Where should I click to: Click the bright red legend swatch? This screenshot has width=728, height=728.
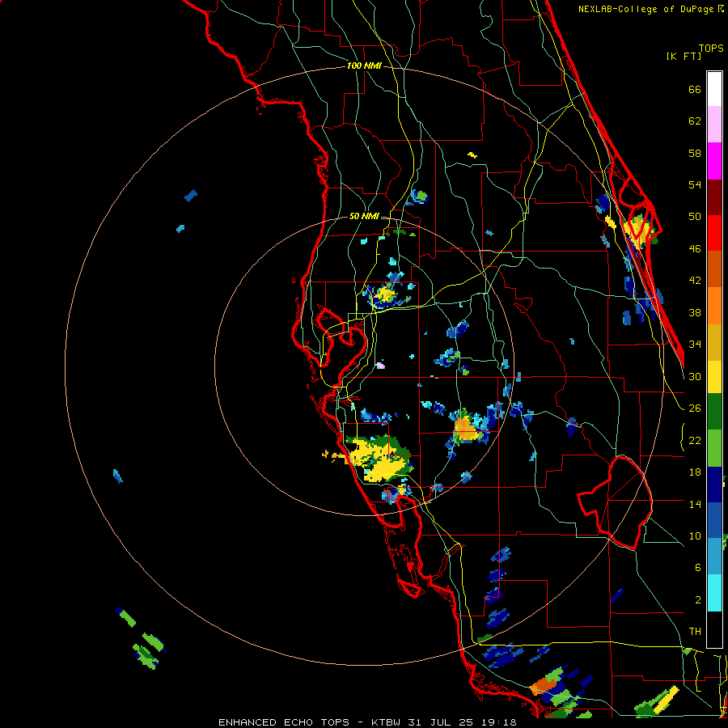point(714,233)
